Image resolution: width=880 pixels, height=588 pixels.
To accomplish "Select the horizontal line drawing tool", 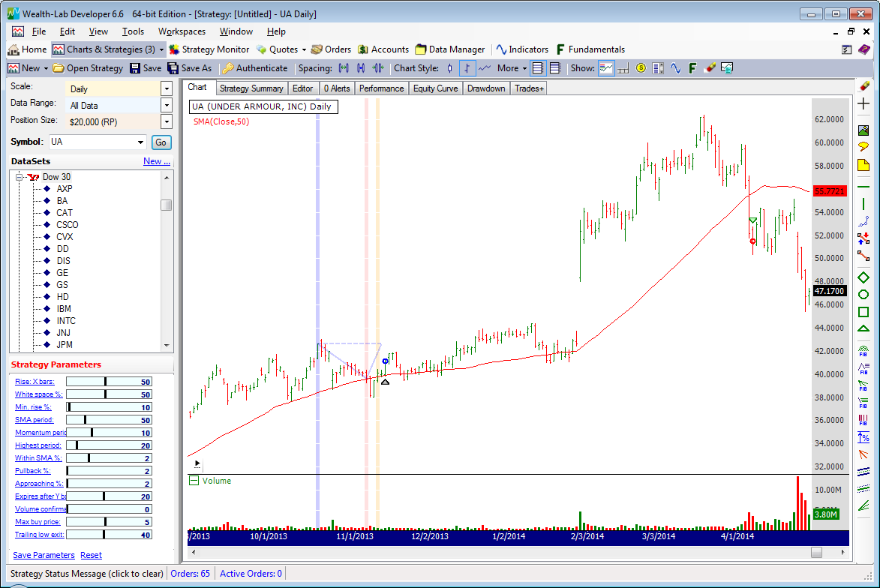I will (x=863, y=186).
